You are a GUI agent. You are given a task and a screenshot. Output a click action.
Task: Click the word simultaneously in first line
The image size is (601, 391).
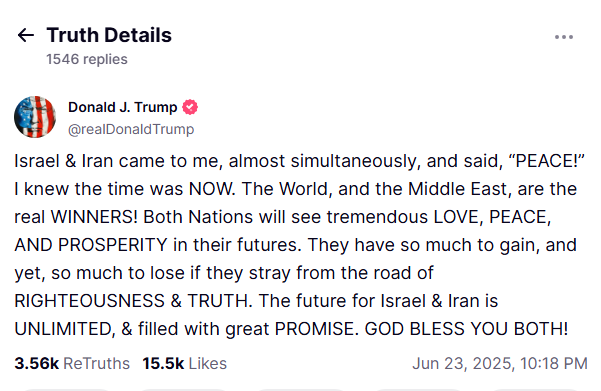tap(356, 161)
